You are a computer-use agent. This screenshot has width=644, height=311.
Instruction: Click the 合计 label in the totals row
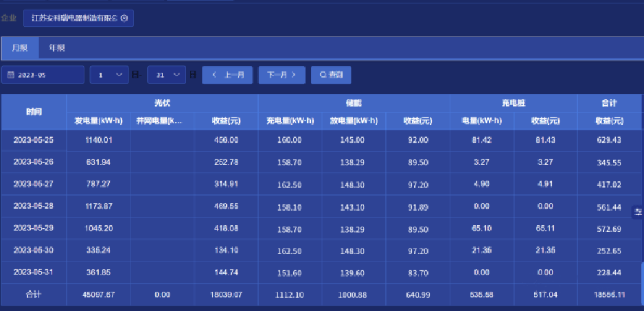(x=34, y=295)
